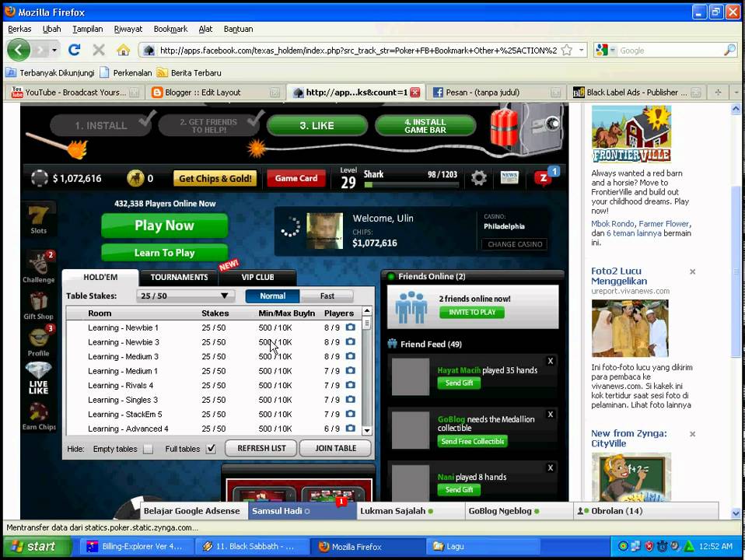The width and height of the screenshot is (745, 560).
Task: Close the CityVille ad with X
Action: (x=692, y=434)
